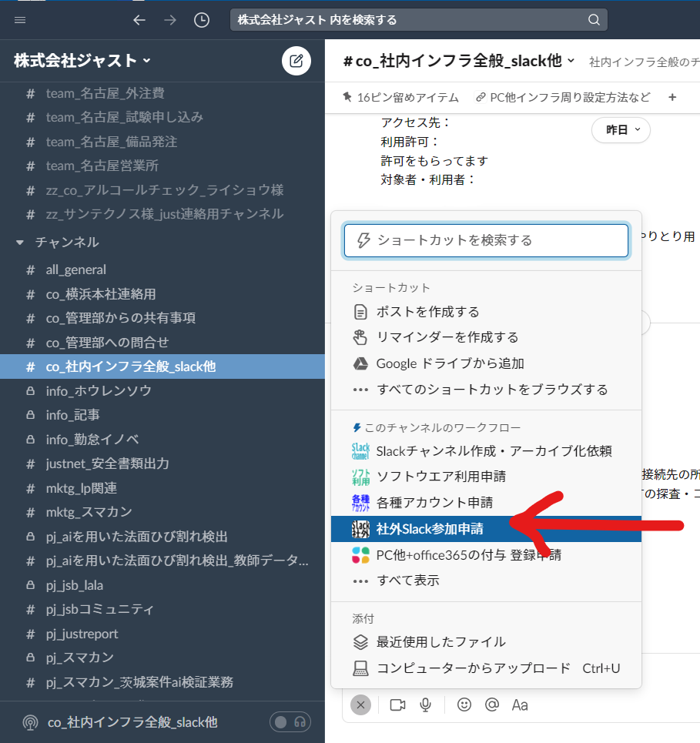This screenshot has height=743, width=700.
Task: Open the hamburger menu icon
Action: tap(20, 20)
